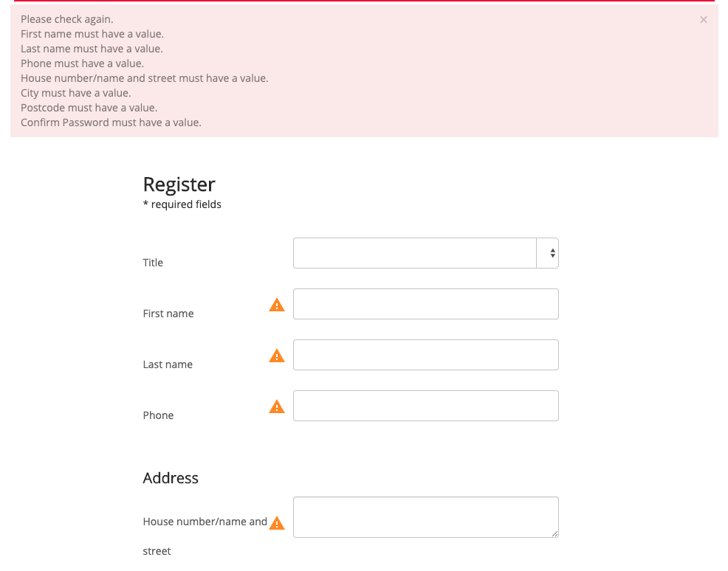Click the House number and street textarea
The image size is (728, 571).
coord(426,517)
